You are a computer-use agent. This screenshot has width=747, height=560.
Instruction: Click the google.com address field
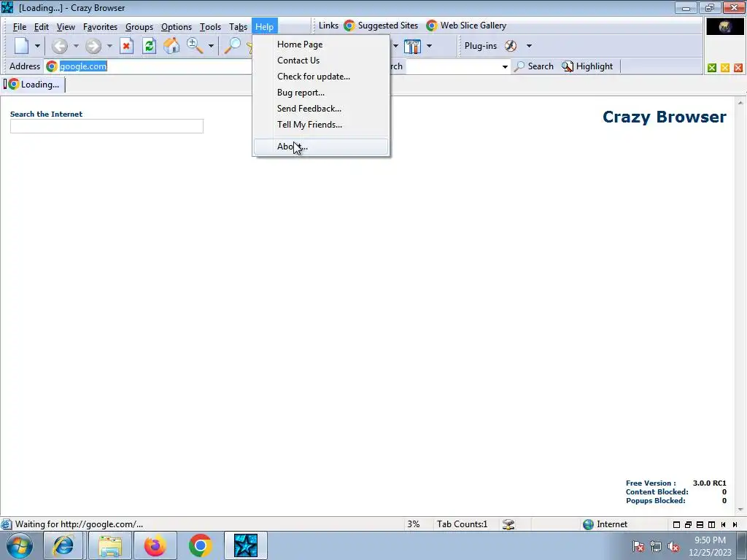[x=147, y=66]
